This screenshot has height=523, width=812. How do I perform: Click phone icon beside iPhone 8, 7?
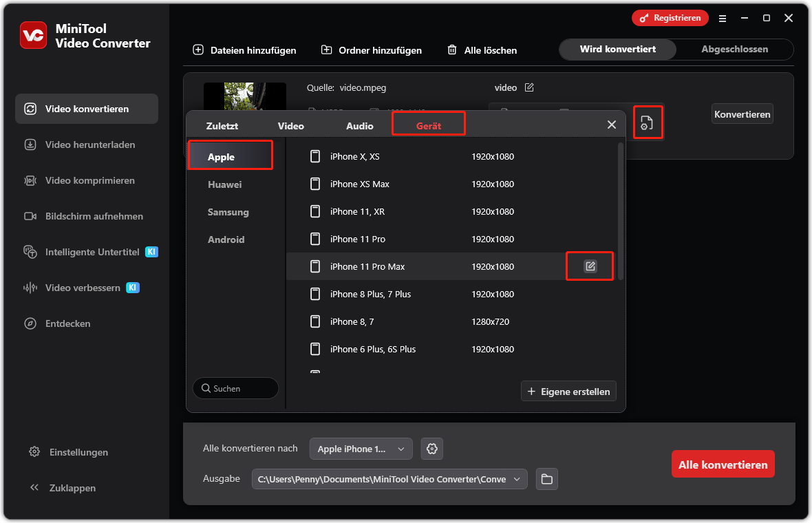pyautogui.click(x=315, y=321)
